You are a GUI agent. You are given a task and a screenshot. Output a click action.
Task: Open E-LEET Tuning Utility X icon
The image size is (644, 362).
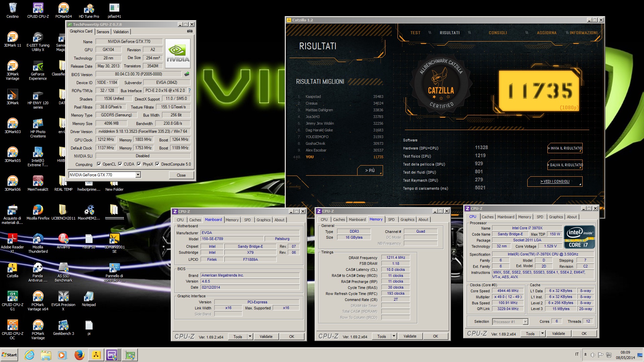38,41
